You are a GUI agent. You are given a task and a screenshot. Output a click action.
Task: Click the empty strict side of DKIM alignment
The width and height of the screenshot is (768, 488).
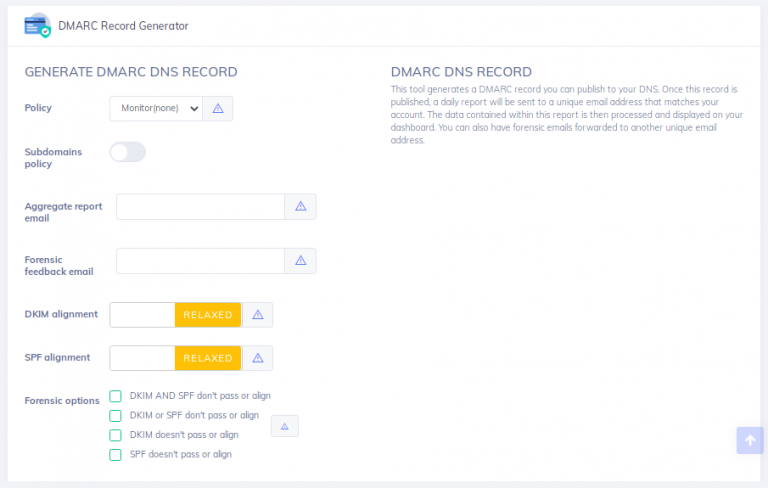pos(142,315)
